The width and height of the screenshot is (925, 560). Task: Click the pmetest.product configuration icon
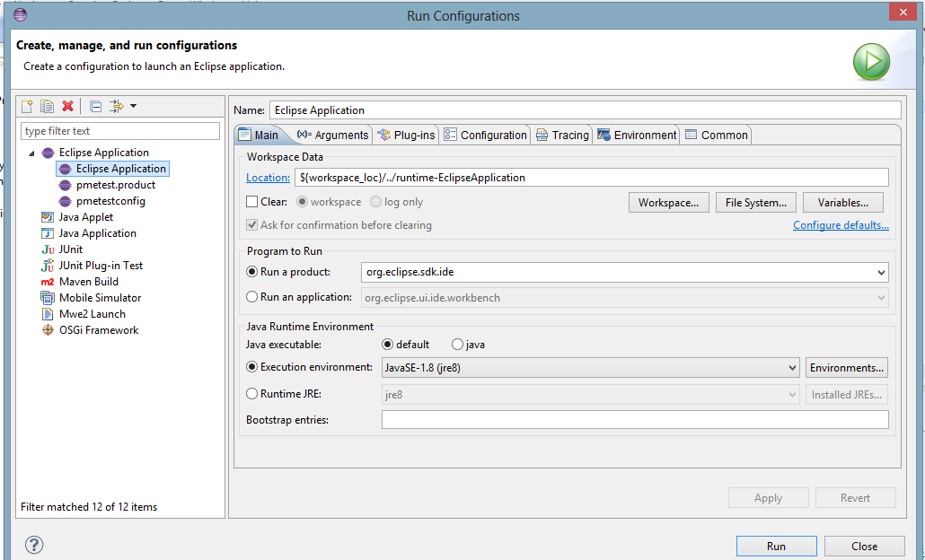[65, 185]
